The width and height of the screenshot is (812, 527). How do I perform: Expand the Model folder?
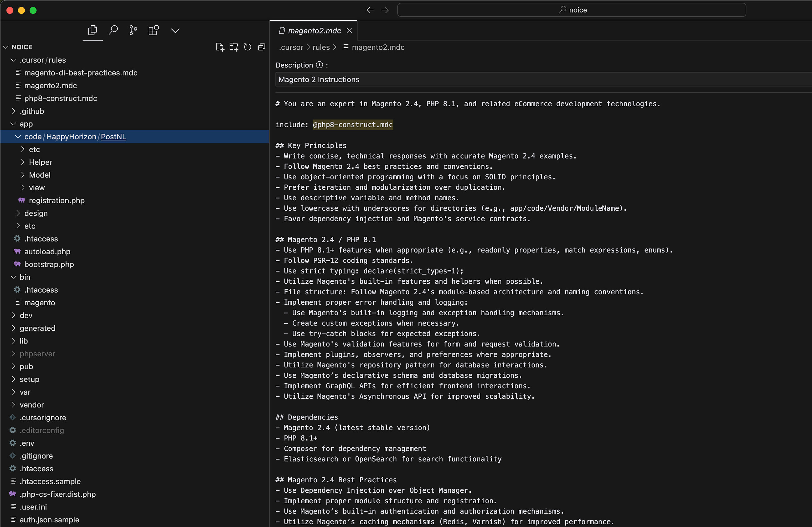tap(135, 175)
